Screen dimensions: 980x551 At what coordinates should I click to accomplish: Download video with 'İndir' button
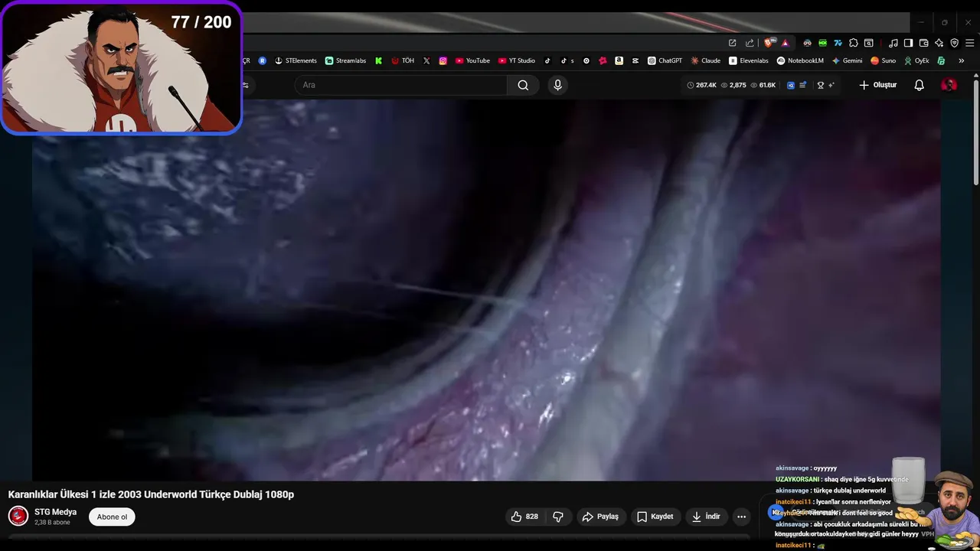pos(706,517)
